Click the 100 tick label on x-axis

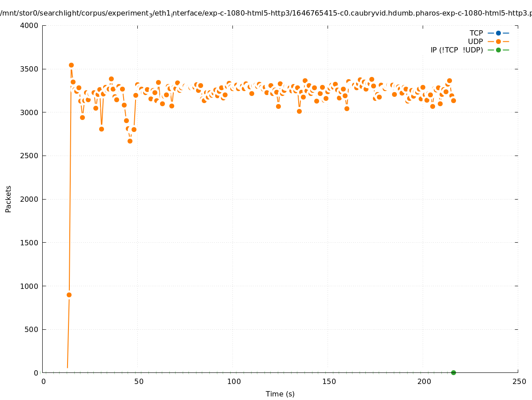click(x=233, y=381)
